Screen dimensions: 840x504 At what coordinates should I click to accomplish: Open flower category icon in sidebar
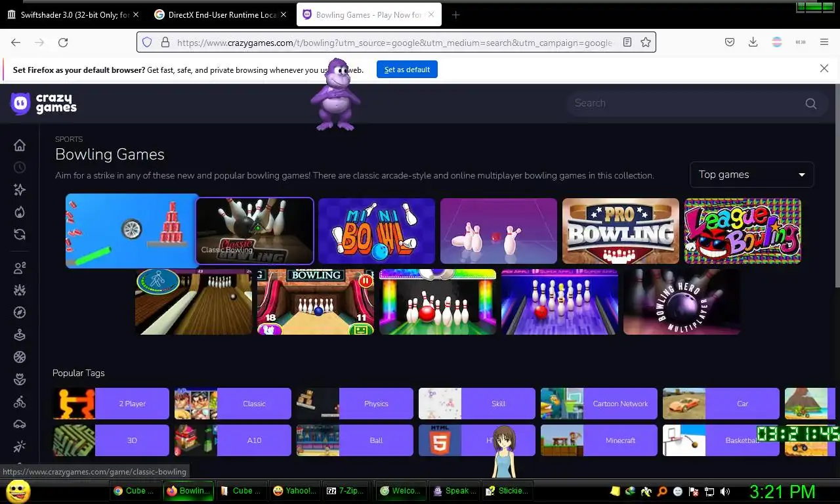coord(20,379)
